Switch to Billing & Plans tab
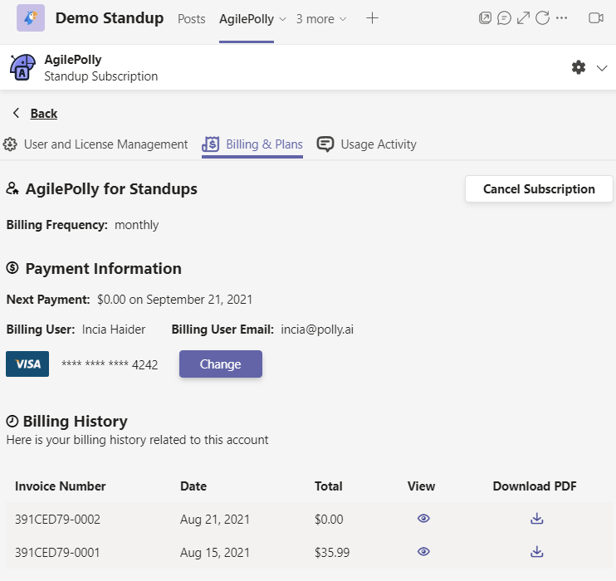The height and width of the screenshot is (581, 616). click(x=252, y=145)
